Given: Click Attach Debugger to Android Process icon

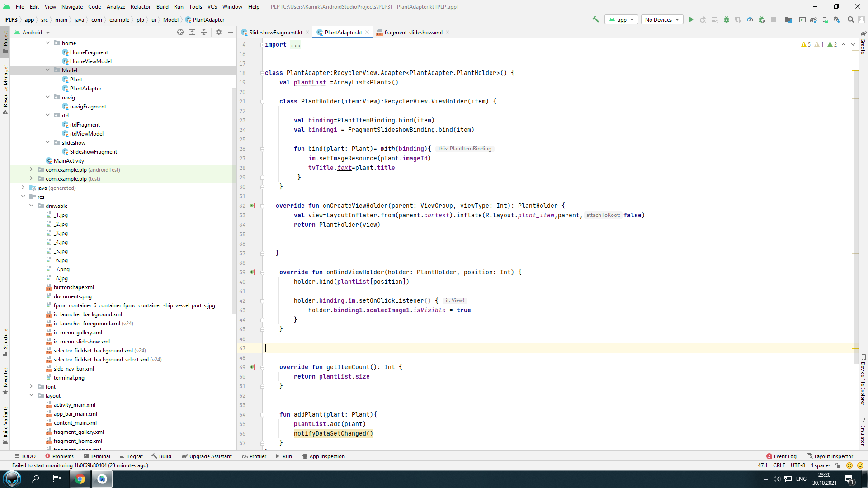Looking at the screenshot, I should (762, 19).
